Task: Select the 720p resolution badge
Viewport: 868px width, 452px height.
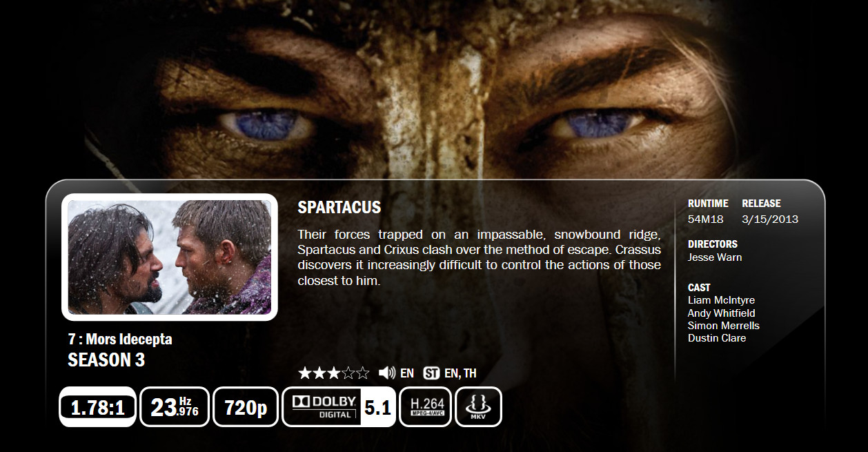Action: [x=246, y=407]
